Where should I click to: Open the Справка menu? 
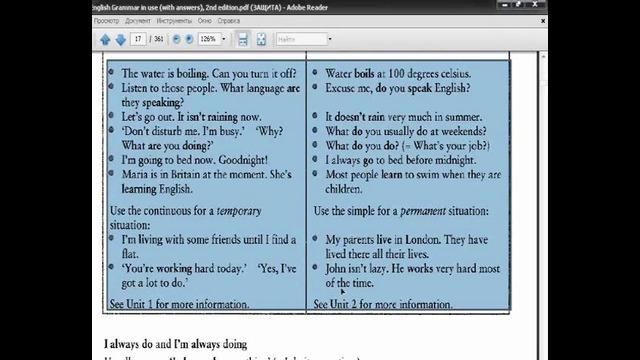(x=229, y=21)
